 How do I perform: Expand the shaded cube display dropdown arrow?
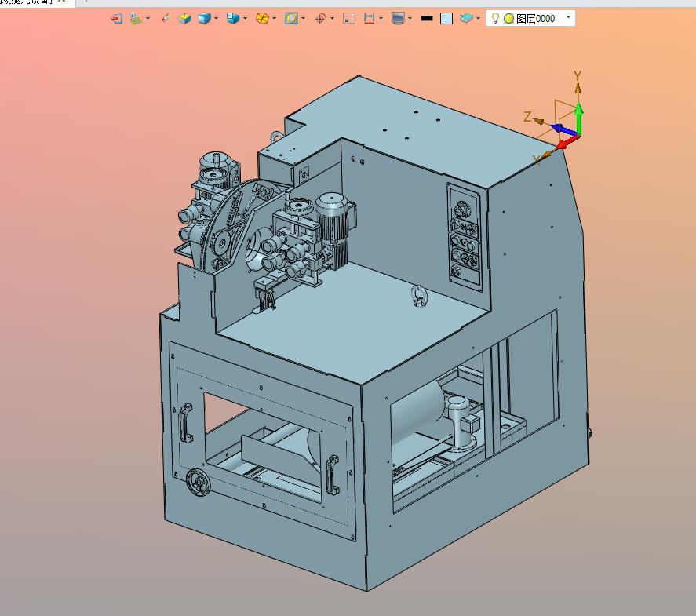pyautogui.click(x=216, y=19)
